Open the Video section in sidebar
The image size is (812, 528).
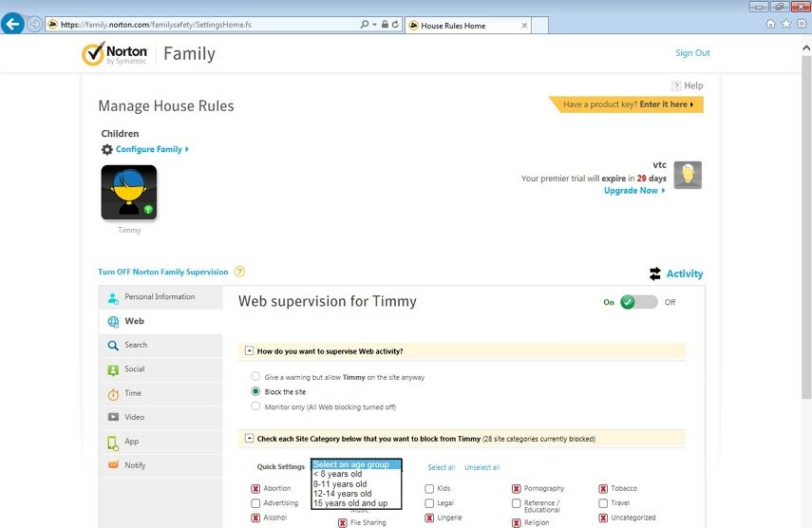161,417
